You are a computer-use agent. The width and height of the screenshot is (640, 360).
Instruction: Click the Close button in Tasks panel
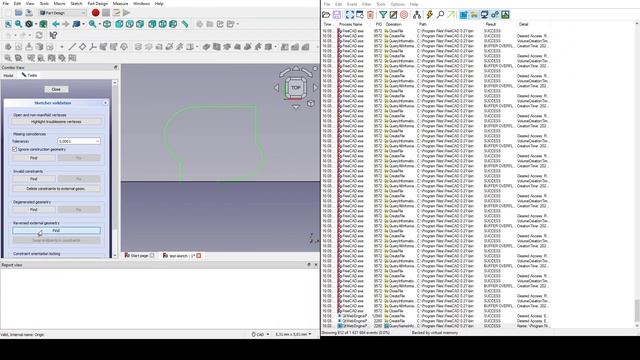56,89
